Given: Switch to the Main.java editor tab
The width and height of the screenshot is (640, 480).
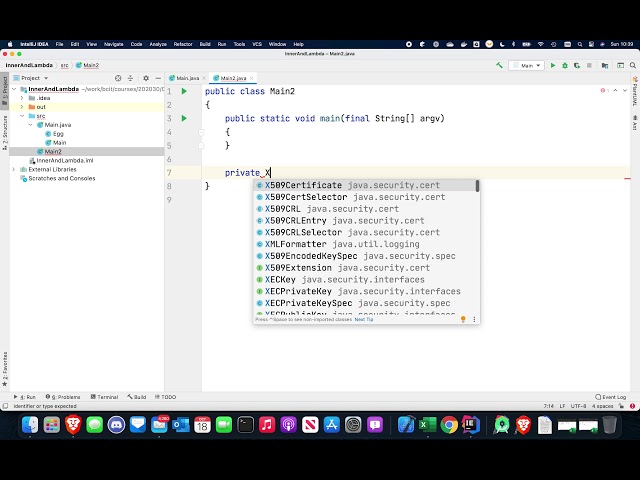Looking at the screenshot, I should point(187,78).
